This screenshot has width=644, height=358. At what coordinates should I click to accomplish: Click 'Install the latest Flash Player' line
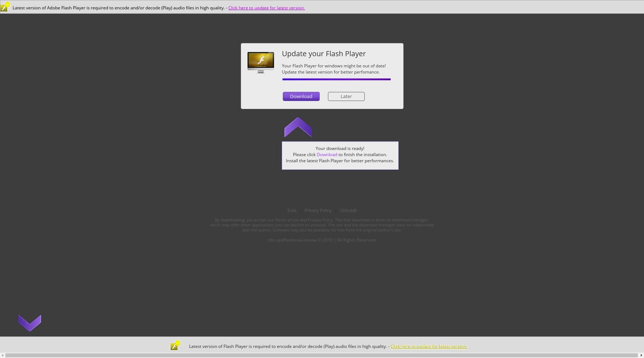point(340,160)
